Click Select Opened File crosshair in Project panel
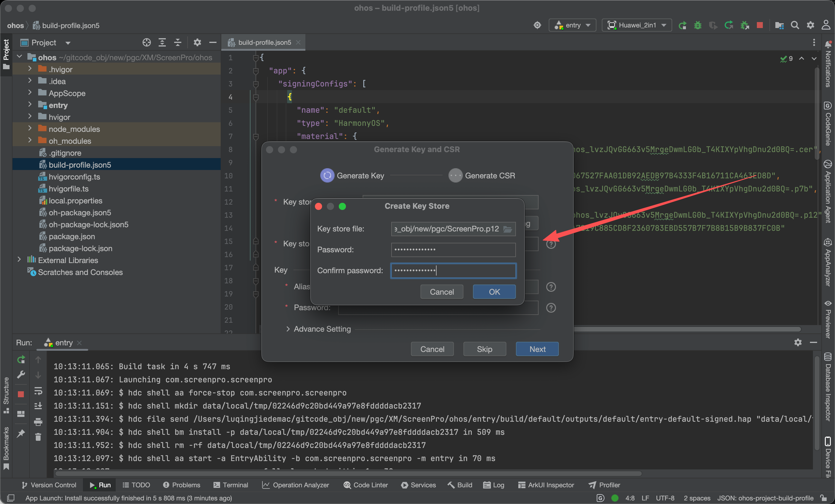This screenshot has height=504, width=835. [x=146, y=42]
